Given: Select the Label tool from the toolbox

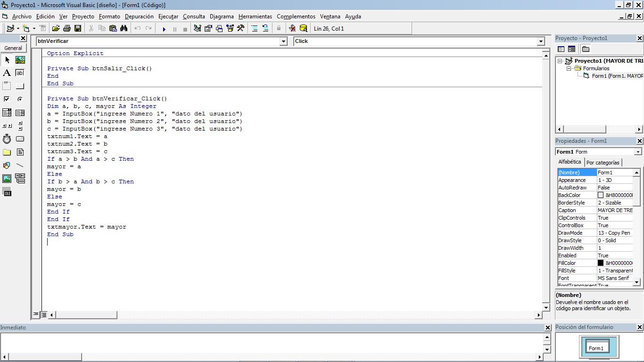Looking at the screenshot, I should click(x=7, y=73).
